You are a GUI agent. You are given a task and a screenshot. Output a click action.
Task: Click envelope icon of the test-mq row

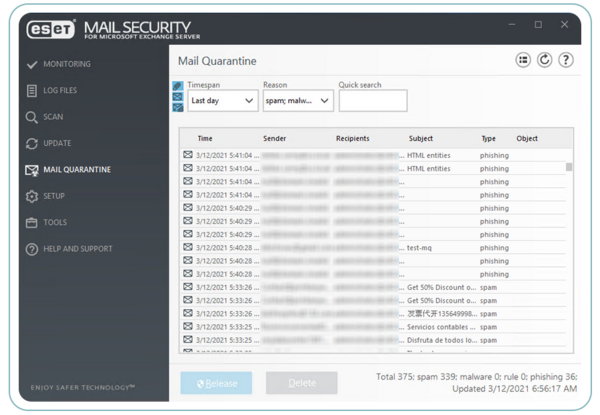pyautogui.click(x=188, y=247)
